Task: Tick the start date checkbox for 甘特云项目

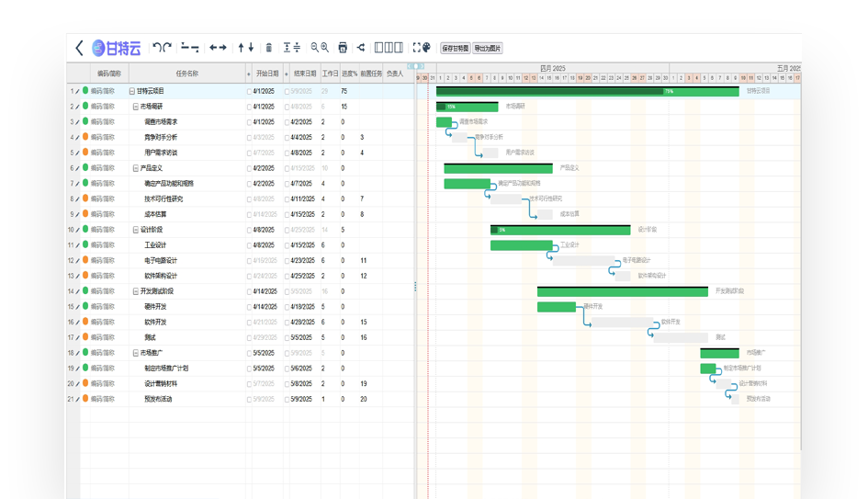Action: [x=249, y=92]
